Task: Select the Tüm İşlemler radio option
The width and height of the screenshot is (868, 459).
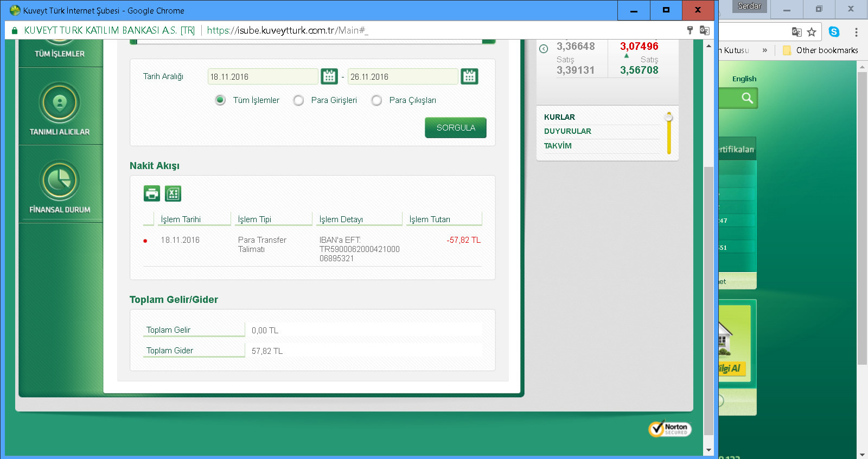Action: click(220, 100)
